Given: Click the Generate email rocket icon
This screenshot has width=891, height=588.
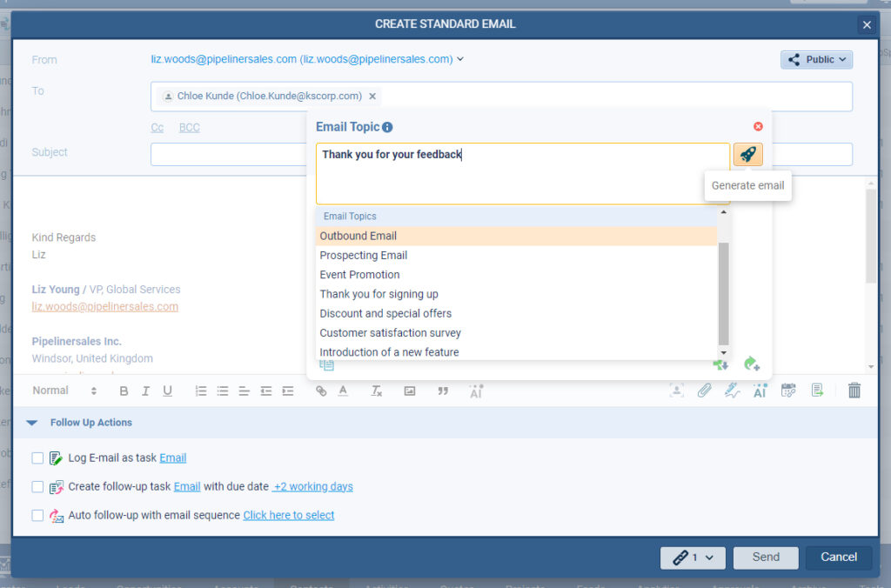Looking at the screenshot, I should (748, 154).
